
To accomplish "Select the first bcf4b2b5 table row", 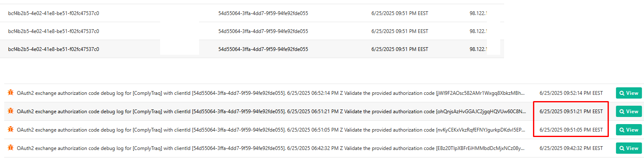I will pos(252,13).
